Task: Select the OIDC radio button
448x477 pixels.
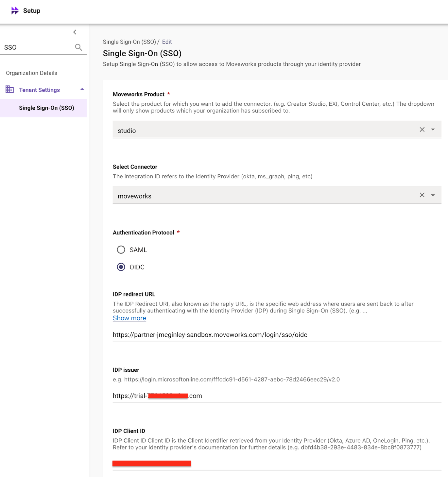Action: click(x=121, y=267)
